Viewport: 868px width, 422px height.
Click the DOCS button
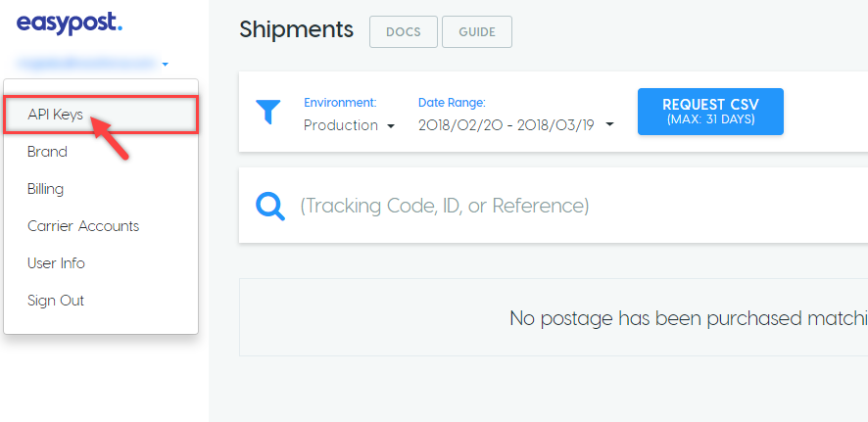click(x=404, y=32)
